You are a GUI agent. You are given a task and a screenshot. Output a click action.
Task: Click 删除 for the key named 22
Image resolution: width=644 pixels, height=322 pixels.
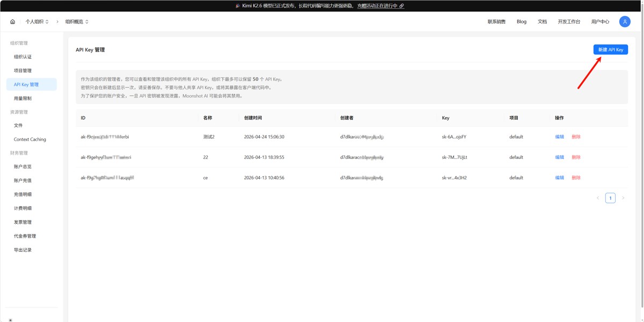576,157
